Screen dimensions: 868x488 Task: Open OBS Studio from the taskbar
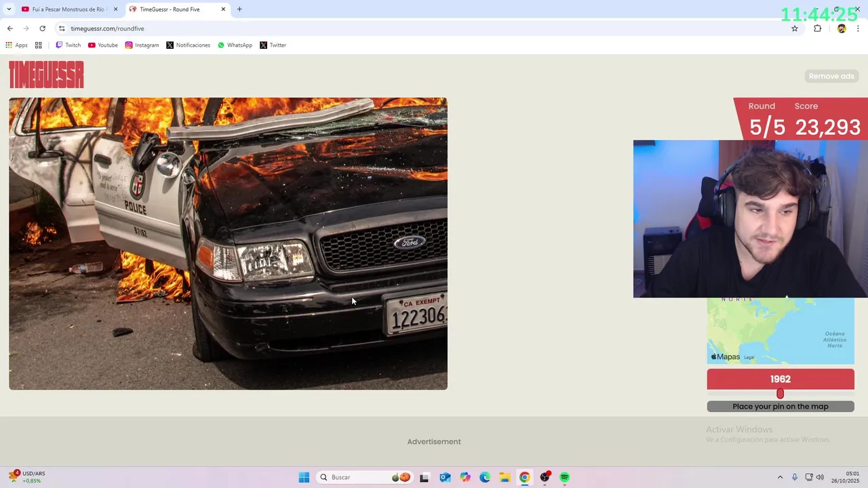545,477
